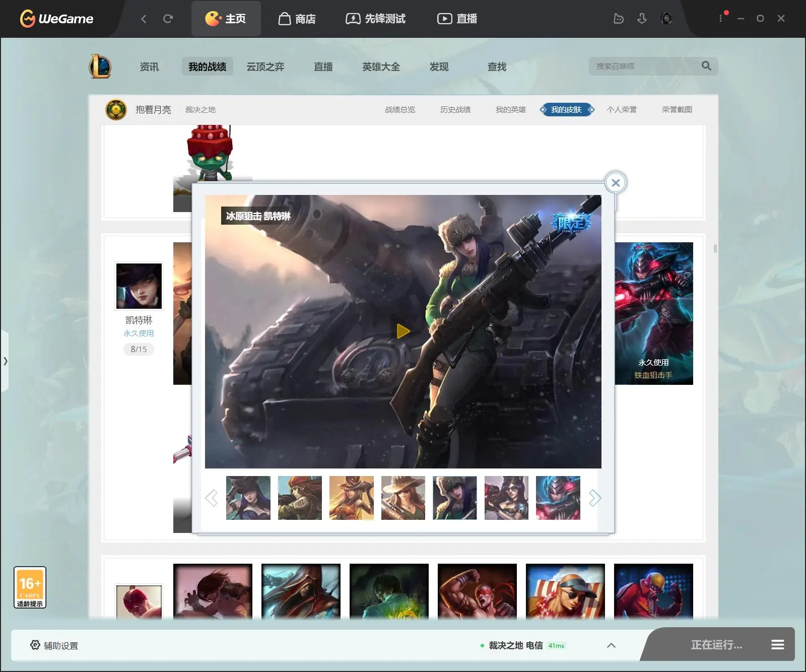This screenshot has width=806, height=672.
Task: Select the fourth thumbnail, the cowboy-hat Caitlyn
Action: [x=403, y=498]
